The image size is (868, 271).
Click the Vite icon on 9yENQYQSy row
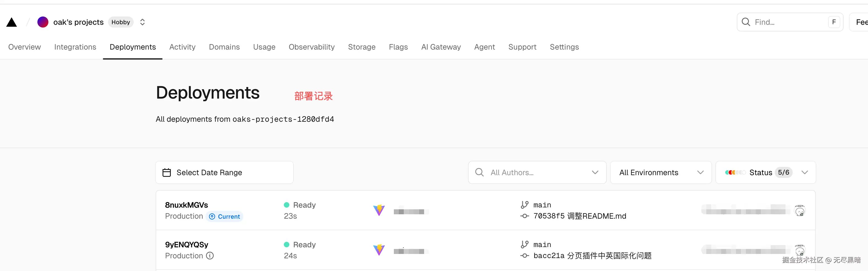tap(379, 250)
